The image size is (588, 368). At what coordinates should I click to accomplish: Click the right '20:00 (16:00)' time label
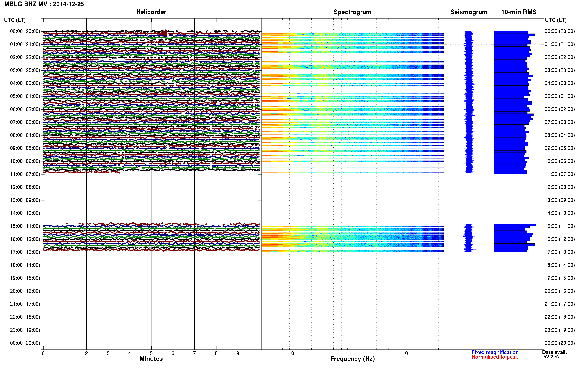pyautogui.click(x=560, y=291)
